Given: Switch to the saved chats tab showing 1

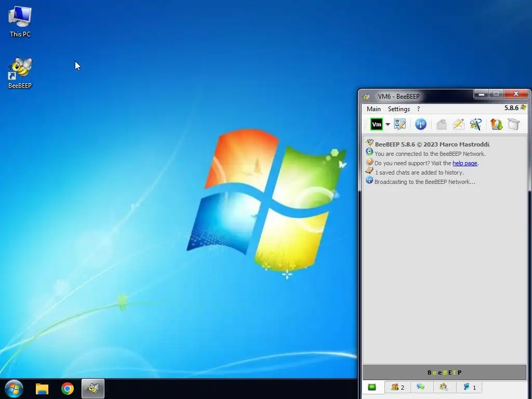Looking at the screenshot, I should tap(470, 387).
